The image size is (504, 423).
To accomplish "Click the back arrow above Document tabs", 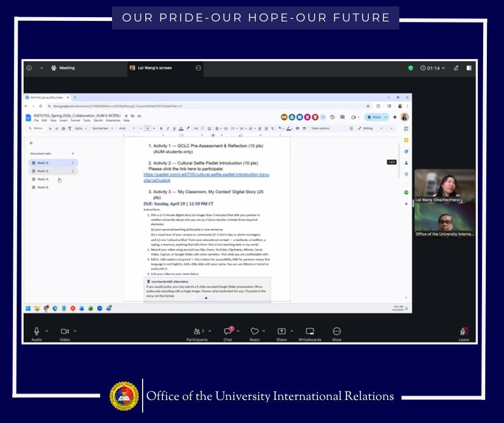I will (x=31, y=143).
